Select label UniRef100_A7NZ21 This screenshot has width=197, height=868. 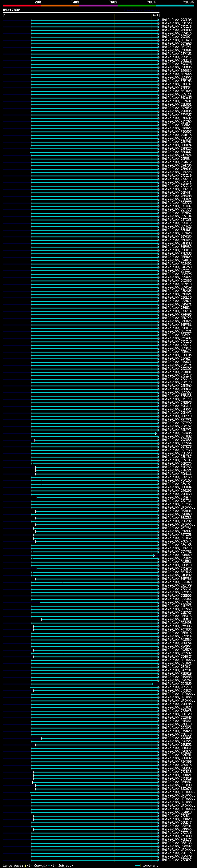(x=176, y=470)
